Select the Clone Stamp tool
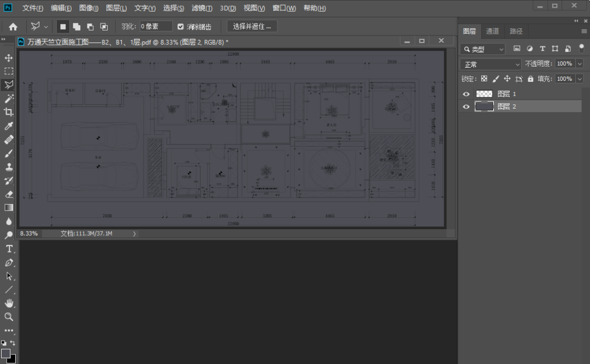This screenshot has height=364, width=590. [9, 166]
